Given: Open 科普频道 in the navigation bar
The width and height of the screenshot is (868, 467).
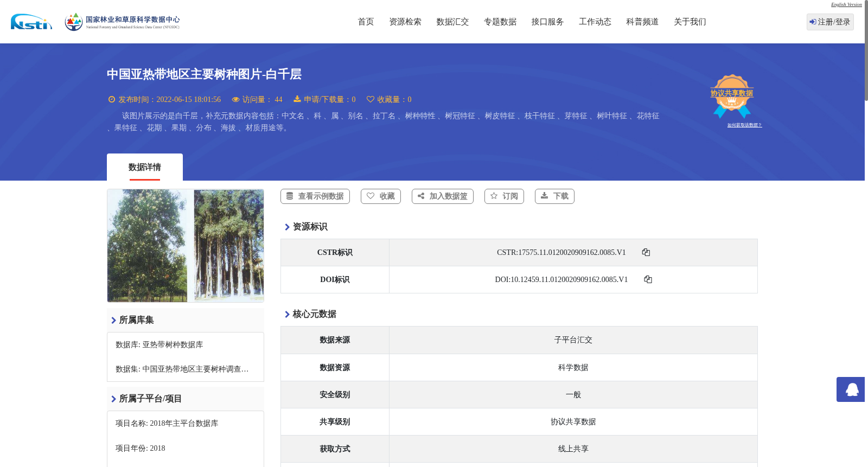Looking at the screenshot, I should (642, 22).
